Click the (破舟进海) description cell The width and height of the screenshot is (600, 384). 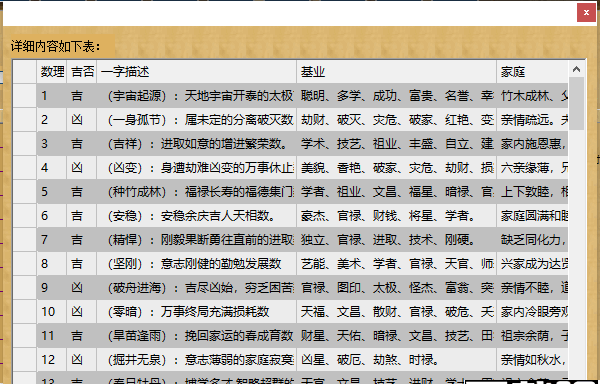[x=197, y=288]
